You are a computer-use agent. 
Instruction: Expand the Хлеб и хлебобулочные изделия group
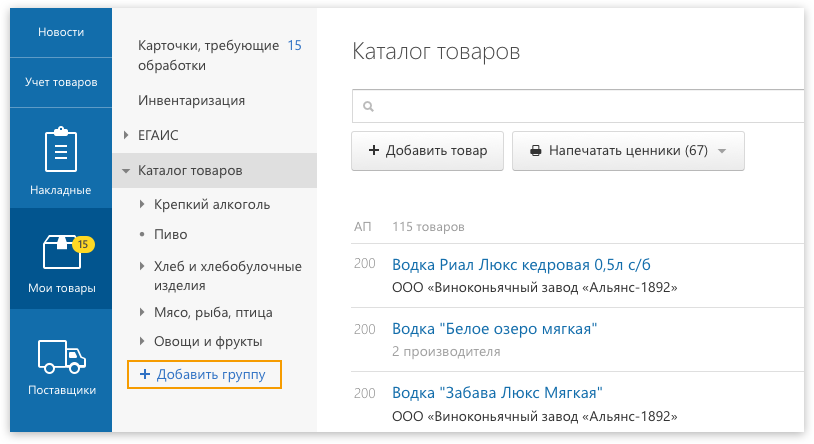[x=143, y=266]
